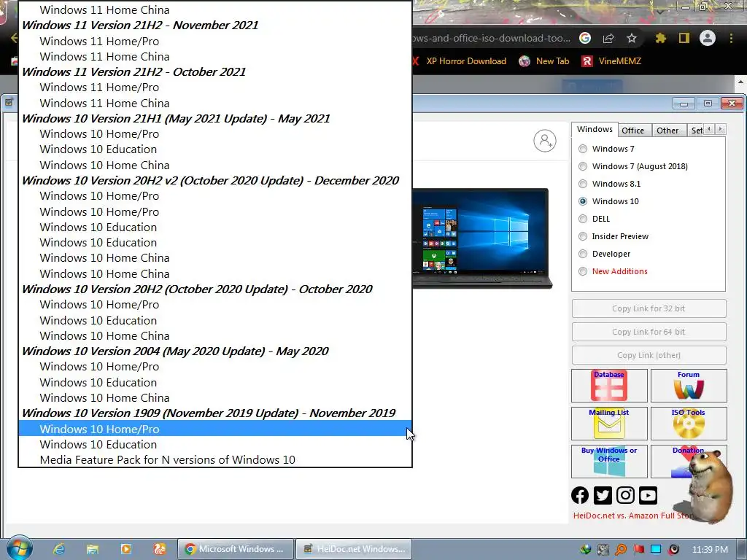Choose Windows 10 Home/Pro under Version 2004
Image resolution: width=747 pixels, height=560 pixels.
pos(215,366)
